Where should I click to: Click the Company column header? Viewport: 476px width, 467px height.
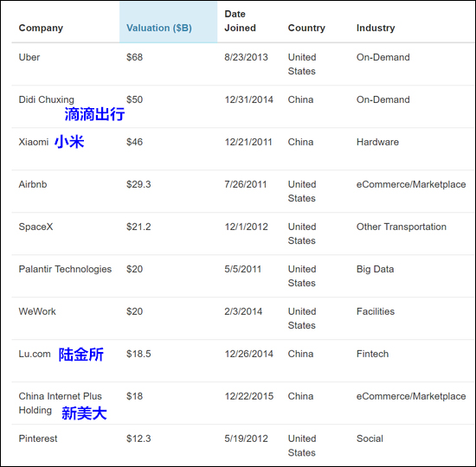(41, 28)
